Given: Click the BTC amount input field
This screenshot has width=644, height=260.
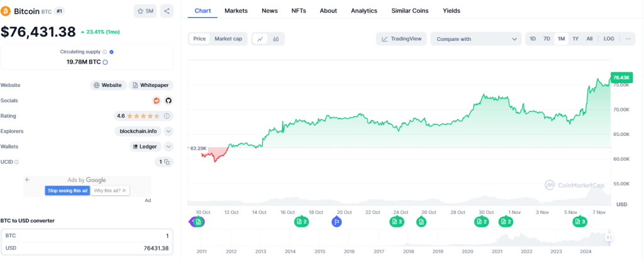Looking at the screenshot, I should pyautogui.click(x=87, y=235).
